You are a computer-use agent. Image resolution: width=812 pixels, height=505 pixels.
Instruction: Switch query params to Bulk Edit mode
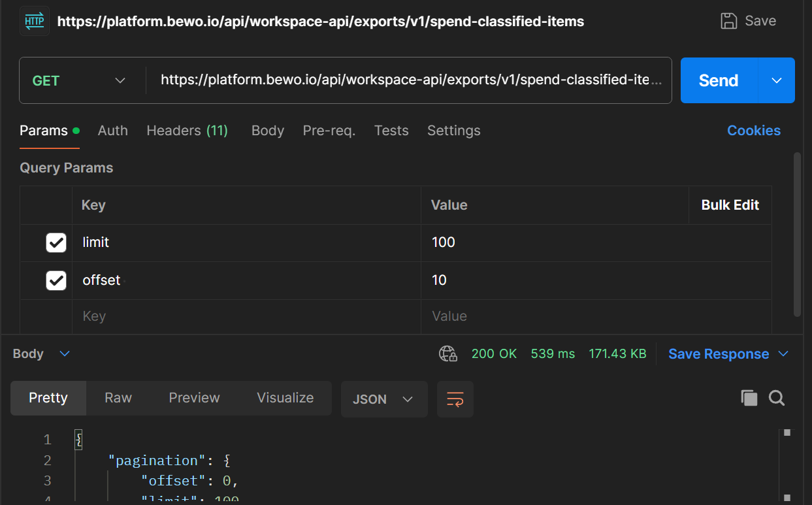tap(730, 204)
